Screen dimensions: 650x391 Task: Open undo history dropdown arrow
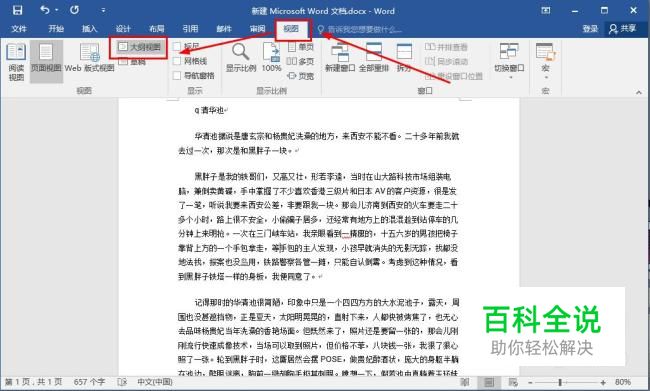tap(56, 10)
